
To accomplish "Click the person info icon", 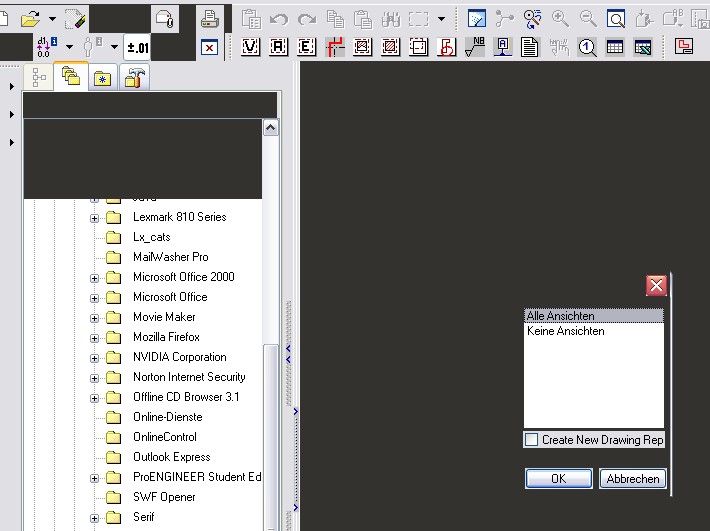I will point(91,47).
